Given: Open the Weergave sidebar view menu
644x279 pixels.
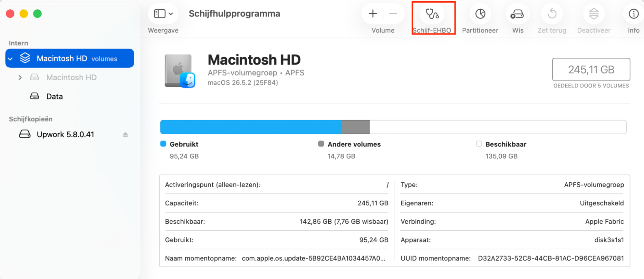Looking at the screenshot, I should [x=163, y=14].
